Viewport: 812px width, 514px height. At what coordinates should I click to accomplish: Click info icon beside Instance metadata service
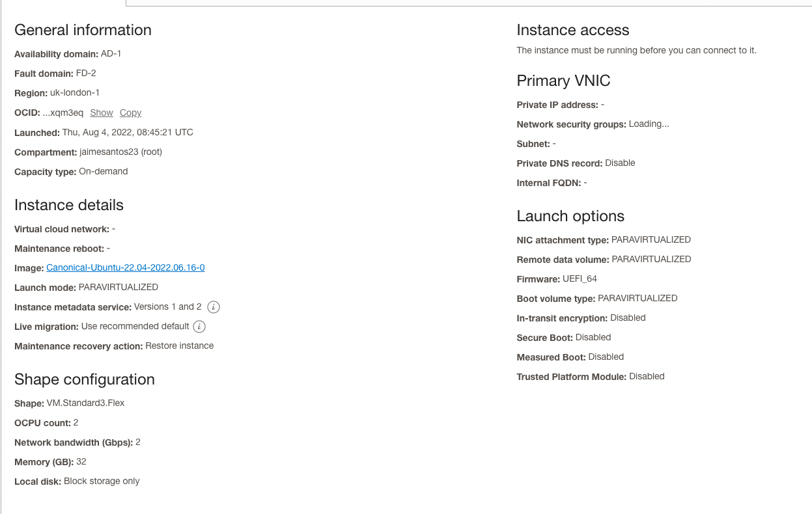pyautogui.click(x=214, y=307)
